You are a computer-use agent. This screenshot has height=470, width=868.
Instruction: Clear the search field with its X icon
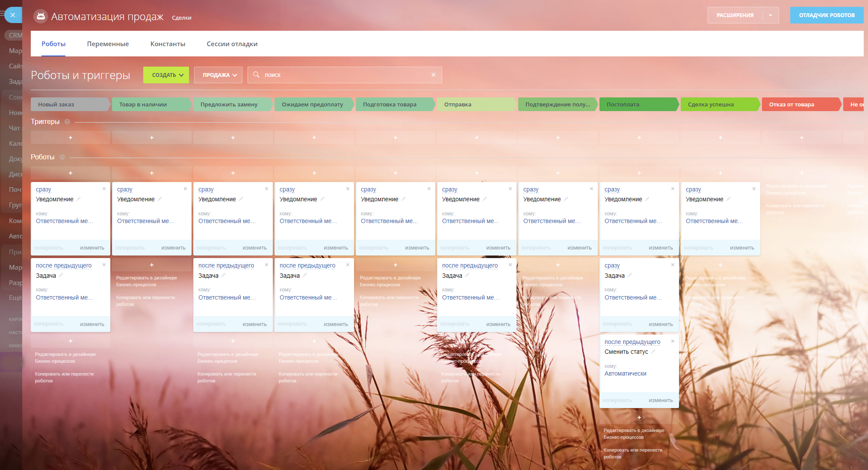tap(433, 75)
